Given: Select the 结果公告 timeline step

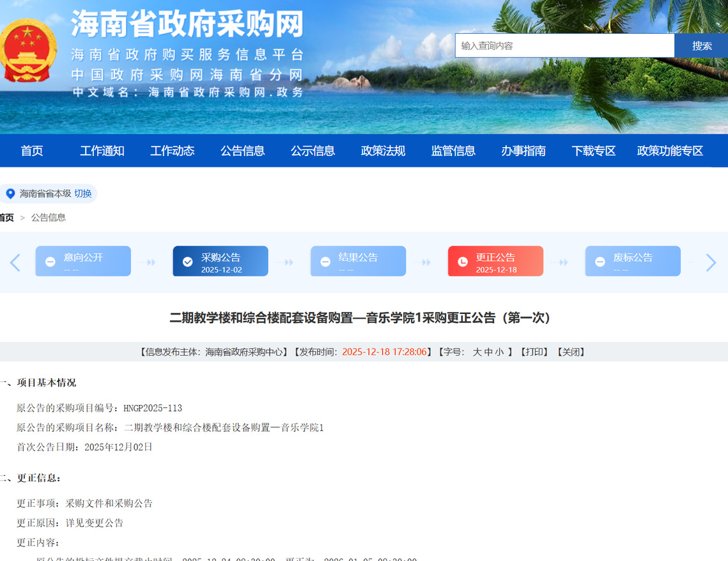Looking at the screenshot, I should [358, 262].
